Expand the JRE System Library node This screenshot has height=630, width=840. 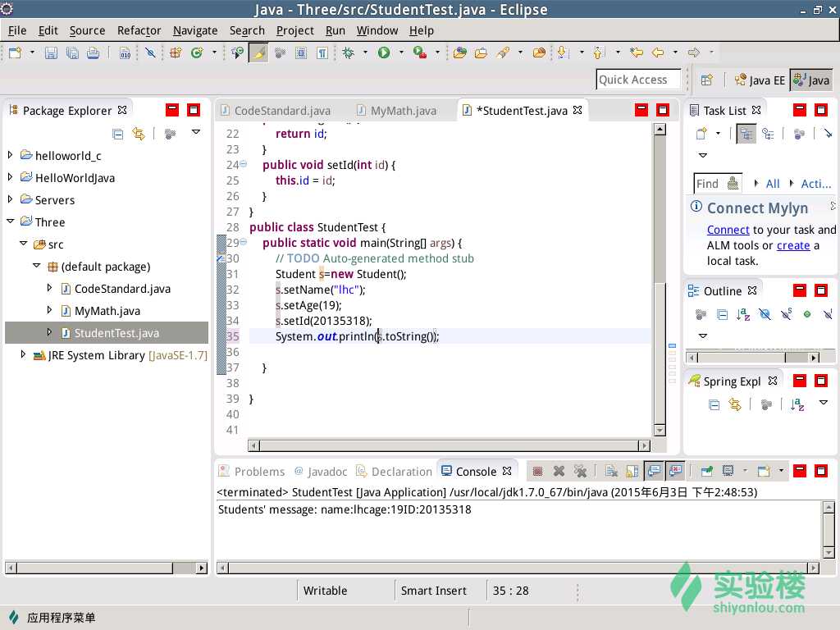(x=23, y=354)
